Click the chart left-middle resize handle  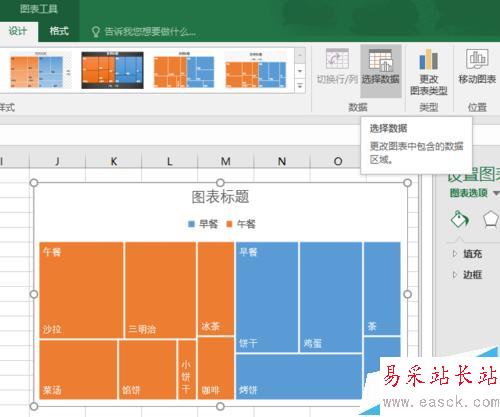click(x=34, y=294)
